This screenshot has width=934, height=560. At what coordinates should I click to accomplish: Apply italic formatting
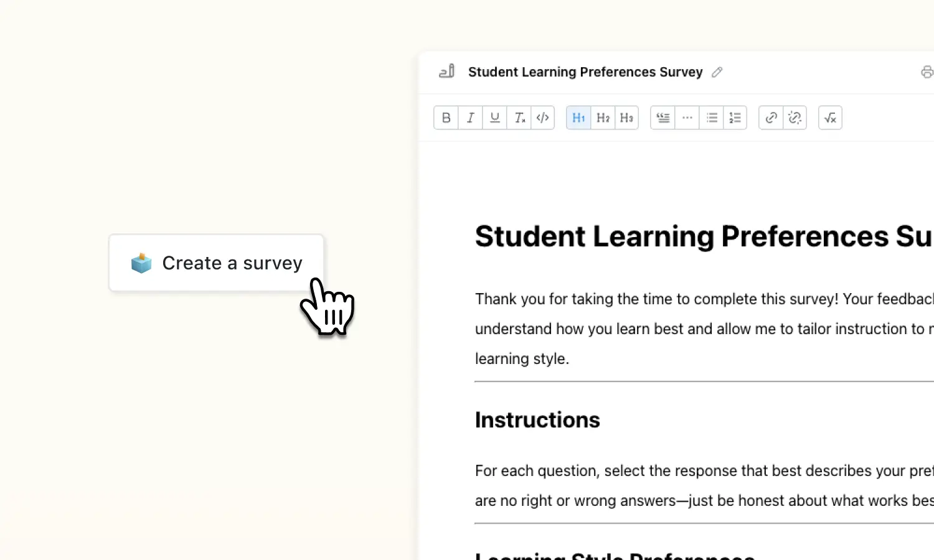coord(470,118)
